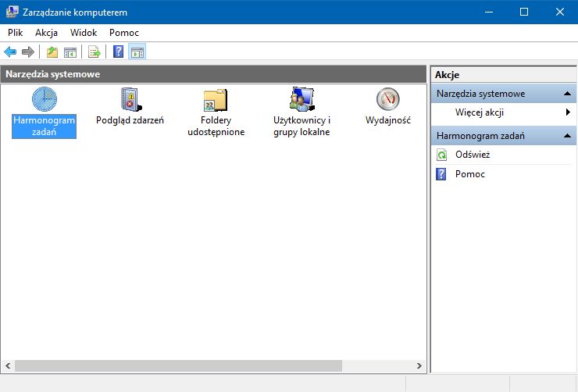This screenshot has height=392, width=578.
Task: Collapse the Narzędzia systemowe actions section
Action: click(x=567, y=94)
